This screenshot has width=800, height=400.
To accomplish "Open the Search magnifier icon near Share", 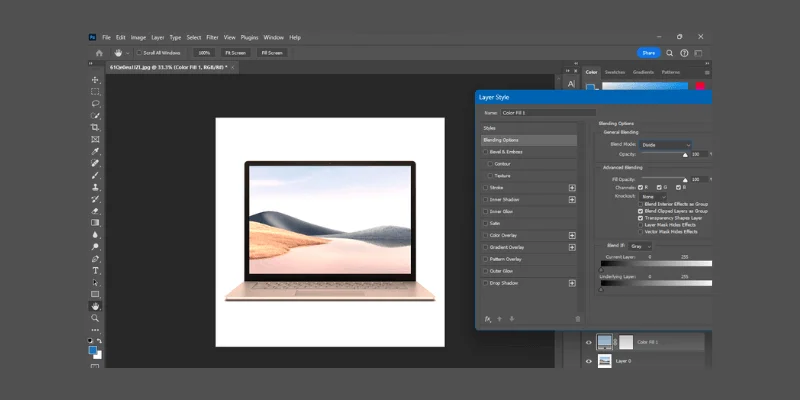I will 669,53.
